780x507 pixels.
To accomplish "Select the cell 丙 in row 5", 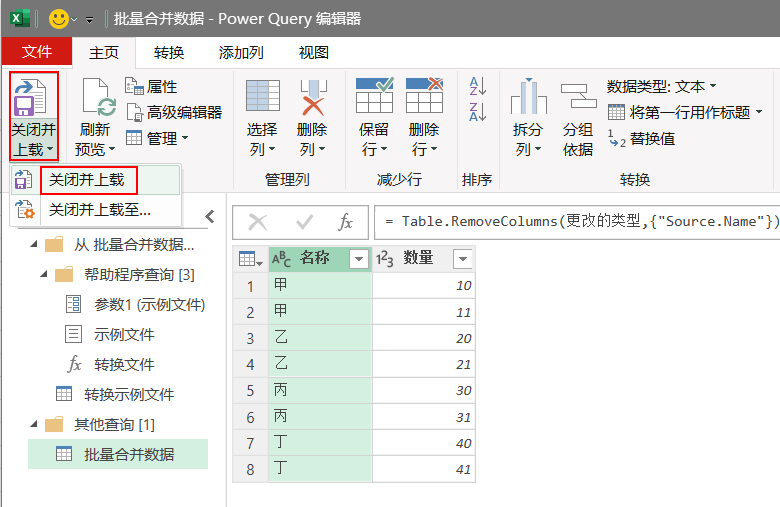I will (320, 390).
